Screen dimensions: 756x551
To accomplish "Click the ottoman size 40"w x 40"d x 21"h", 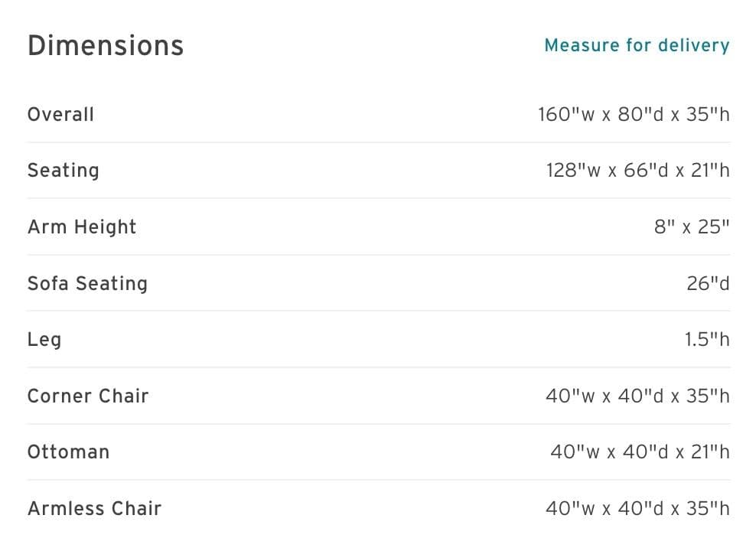I will [640, 452].
